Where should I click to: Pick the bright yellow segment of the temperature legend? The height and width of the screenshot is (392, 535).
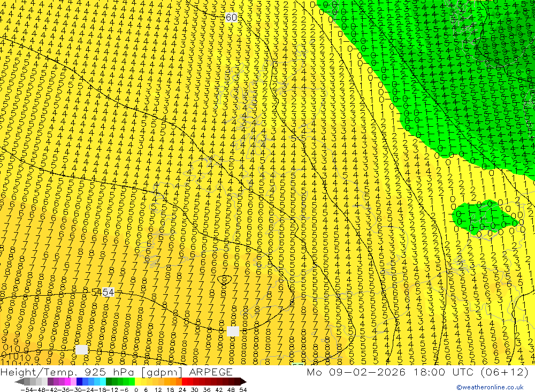pos(137,382)
